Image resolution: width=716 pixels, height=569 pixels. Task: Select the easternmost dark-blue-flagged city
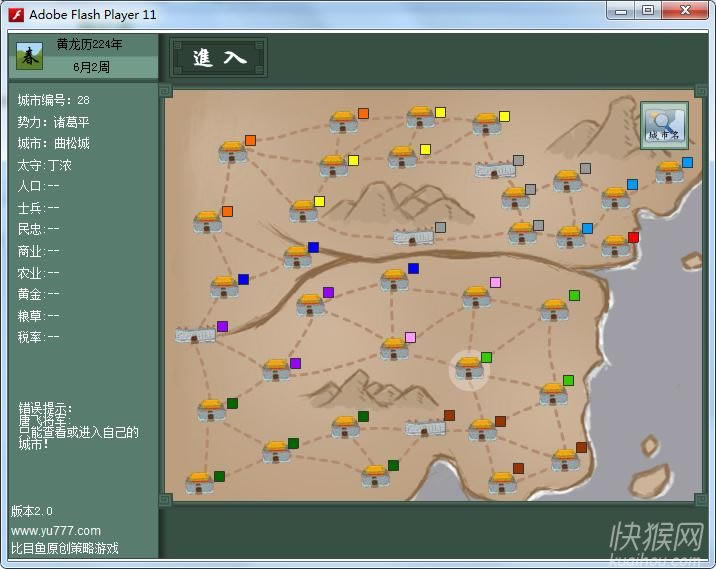pyautogui.click(x=395, y=280)
